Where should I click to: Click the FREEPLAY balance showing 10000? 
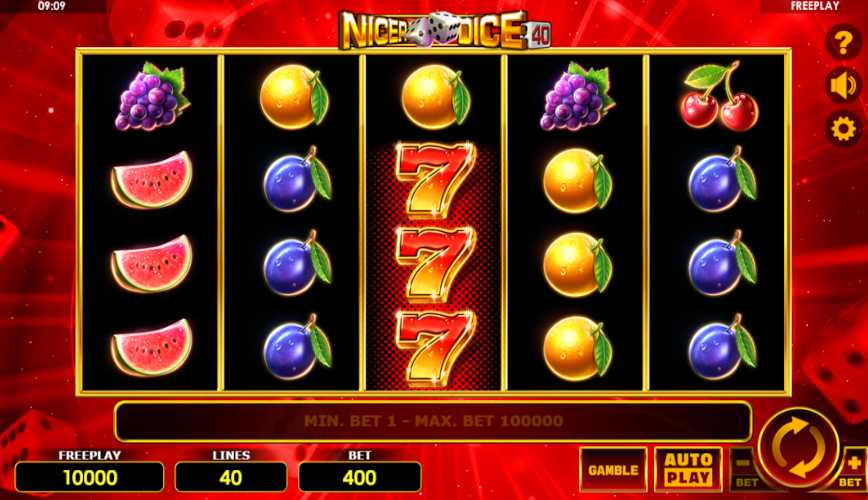pyautogui.click(x=90, y=477)
